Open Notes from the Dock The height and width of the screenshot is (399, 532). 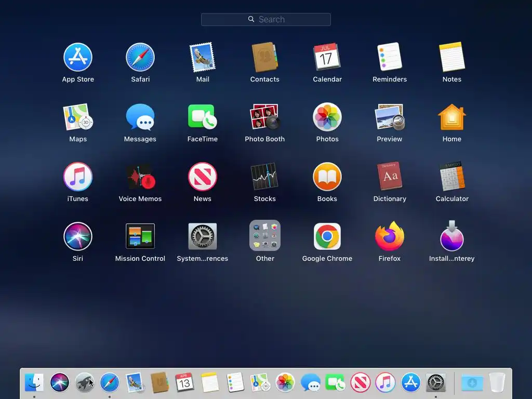coord(210,382)
